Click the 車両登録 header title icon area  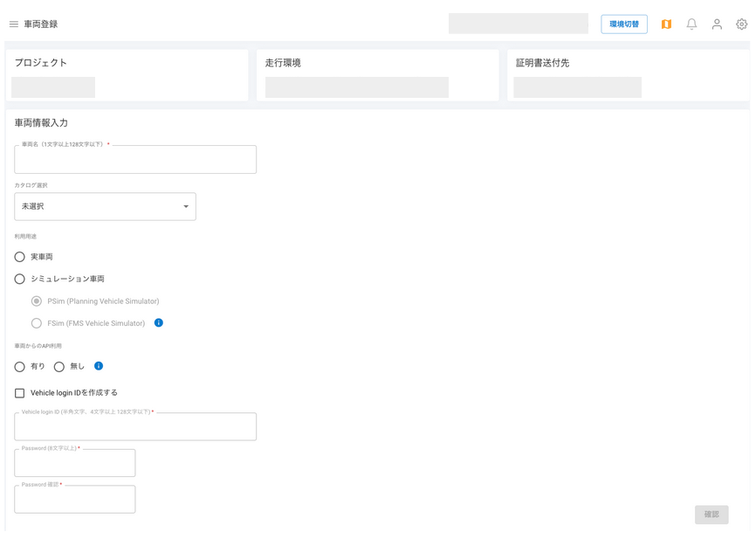click(x=40, y=24)
